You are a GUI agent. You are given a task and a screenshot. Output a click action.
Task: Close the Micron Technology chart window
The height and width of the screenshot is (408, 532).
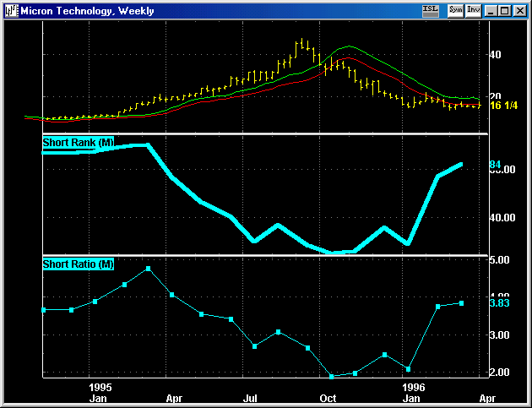click(520, 11)
